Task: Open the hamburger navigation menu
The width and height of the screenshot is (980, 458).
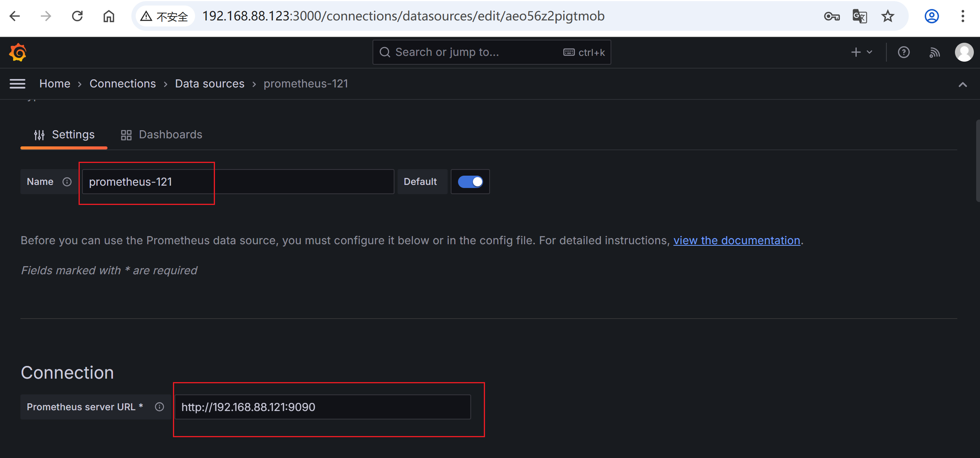Action: pos(17,84)
